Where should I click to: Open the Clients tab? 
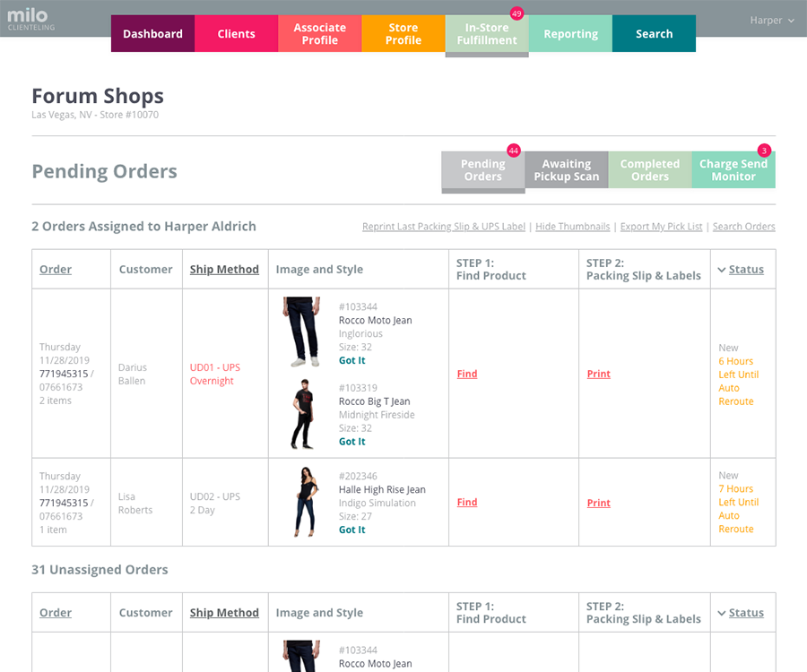coord(236,33)
